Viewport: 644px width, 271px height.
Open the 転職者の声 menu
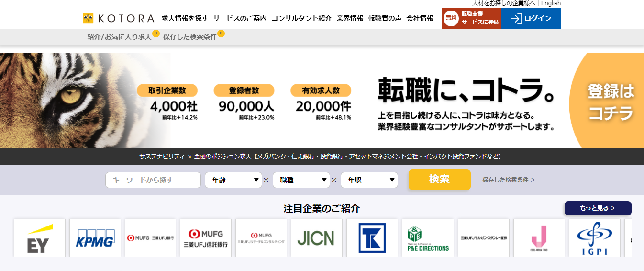pyautogui.click(x=385, y=18)
